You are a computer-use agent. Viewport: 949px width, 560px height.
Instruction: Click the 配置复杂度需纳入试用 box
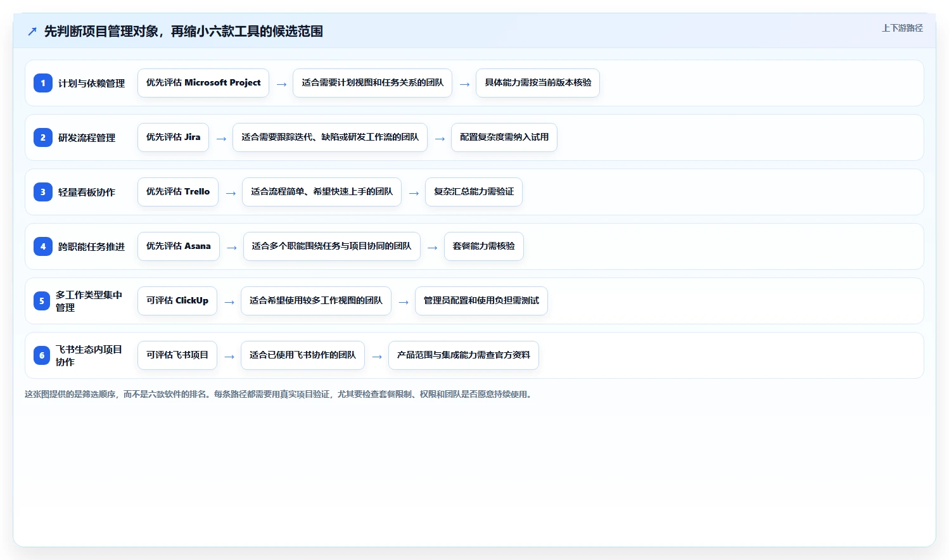point(504,137)
